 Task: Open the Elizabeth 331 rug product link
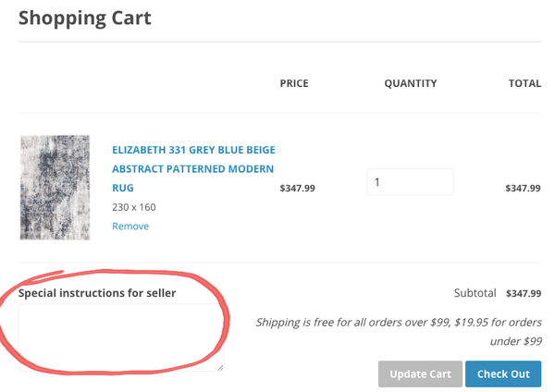coord(193,168)
